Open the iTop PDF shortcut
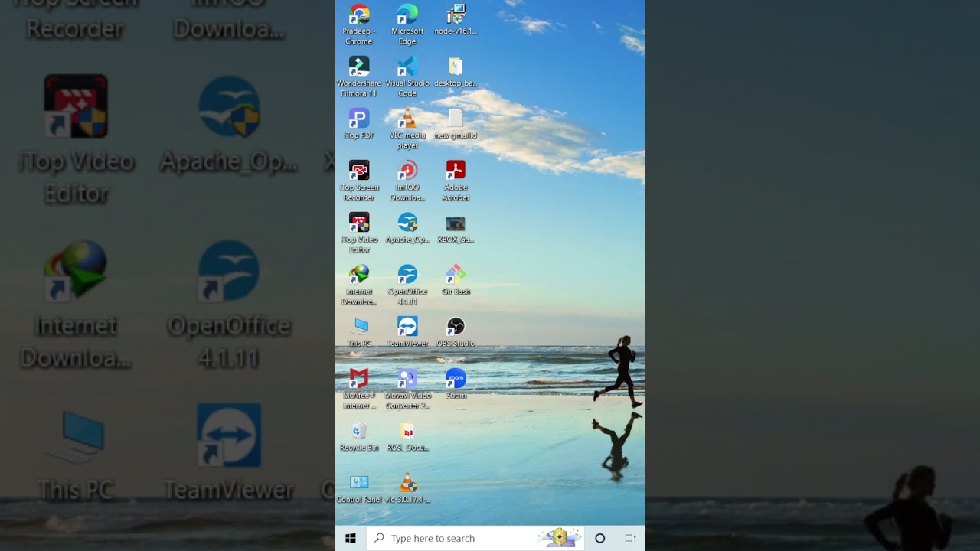Viewport: 980px width, 551px height. (x=358, y=123)
